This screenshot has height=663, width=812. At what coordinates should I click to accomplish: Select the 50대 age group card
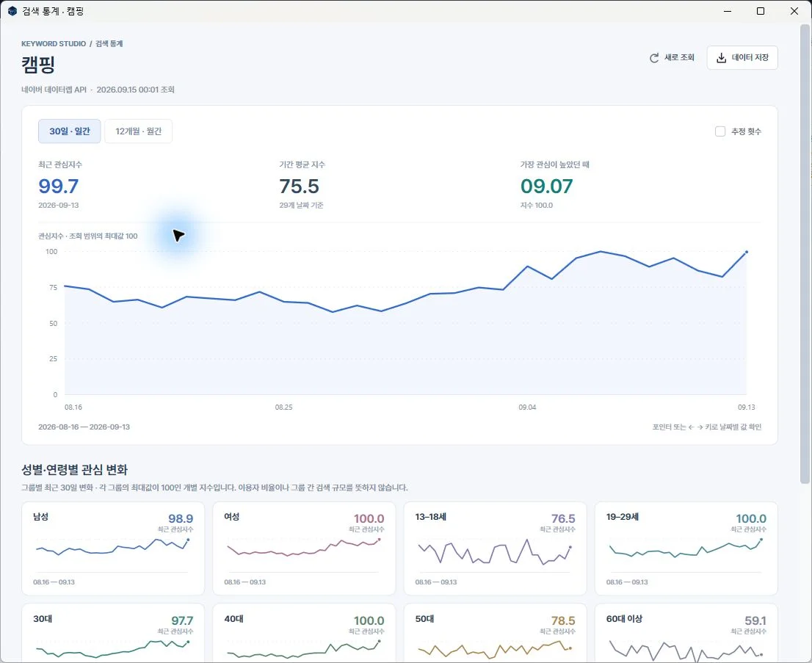coord(495,633)
